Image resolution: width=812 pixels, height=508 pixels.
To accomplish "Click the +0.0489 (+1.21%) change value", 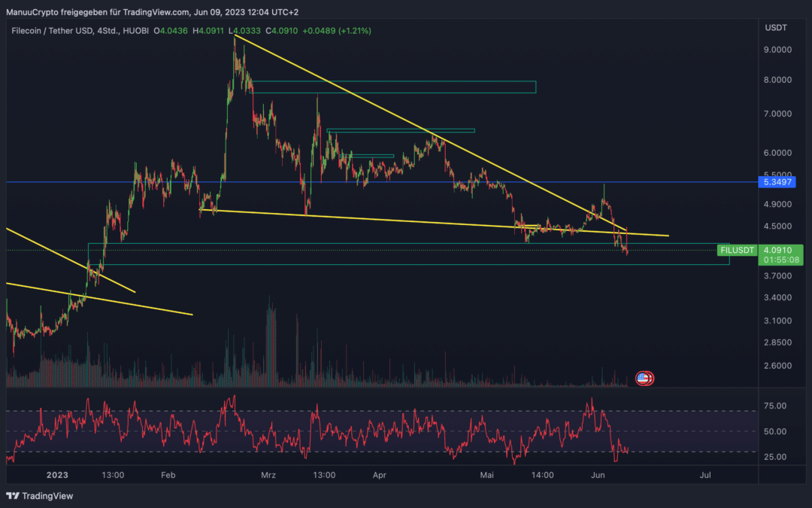I will point(337,31).
